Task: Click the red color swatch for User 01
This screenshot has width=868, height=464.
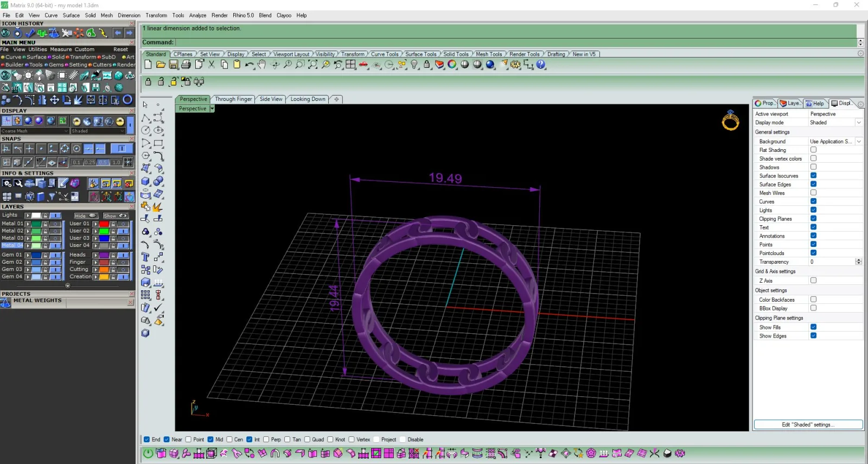Action: pos(104,224)
